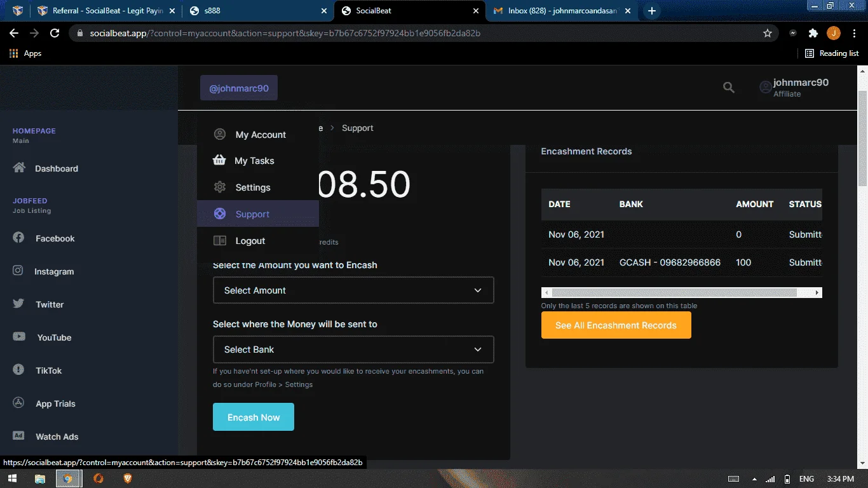
Task: Open the Windows Start menu
Action: [x=11, y=478]
